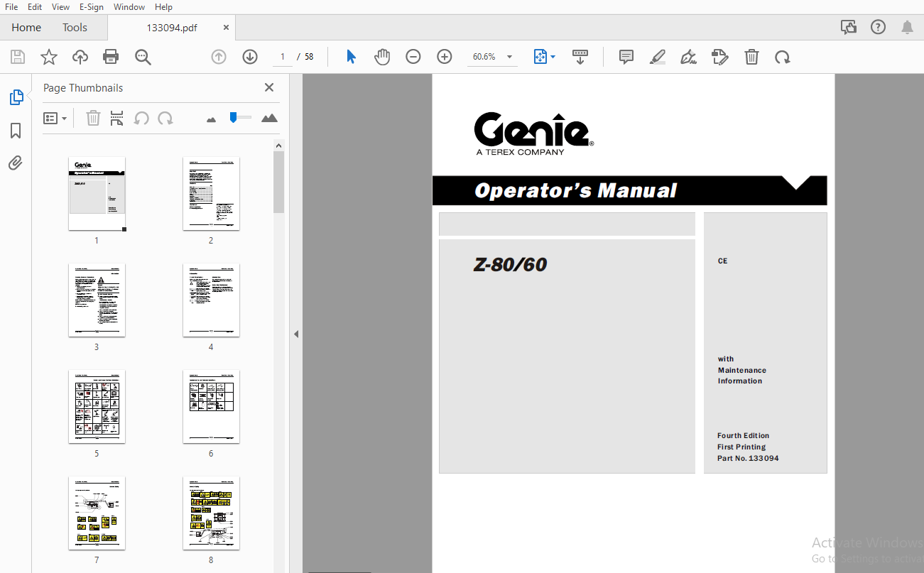924x573 pixels.
Task: Open the Attachments paperclip panel
Action: [x=16, y=163]
